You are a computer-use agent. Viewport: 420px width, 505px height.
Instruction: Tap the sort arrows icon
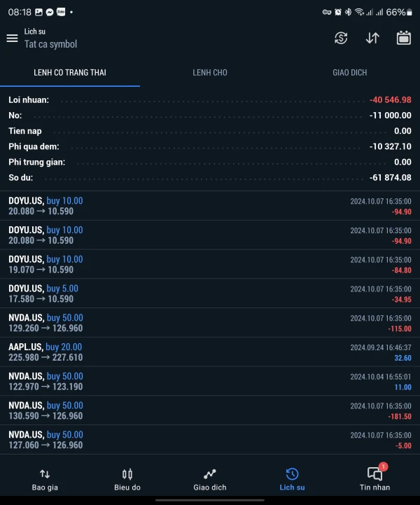(372, 38)
